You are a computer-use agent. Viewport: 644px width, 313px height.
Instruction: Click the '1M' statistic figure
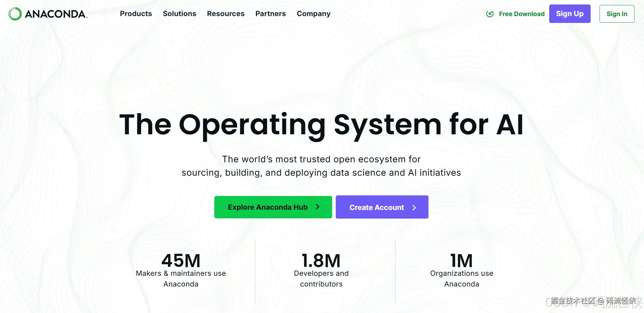coord(462,261)
